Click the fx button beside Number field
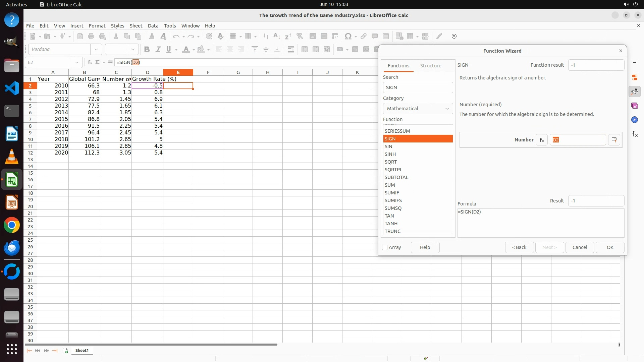 click(x=541, y=140)
